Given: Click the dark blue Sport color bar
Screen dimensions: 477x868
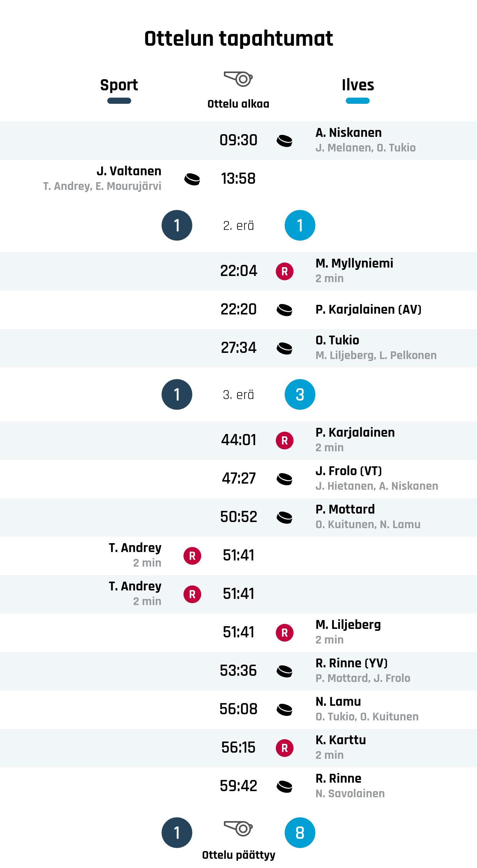Looking at the screenshot, I should [119, 101].
